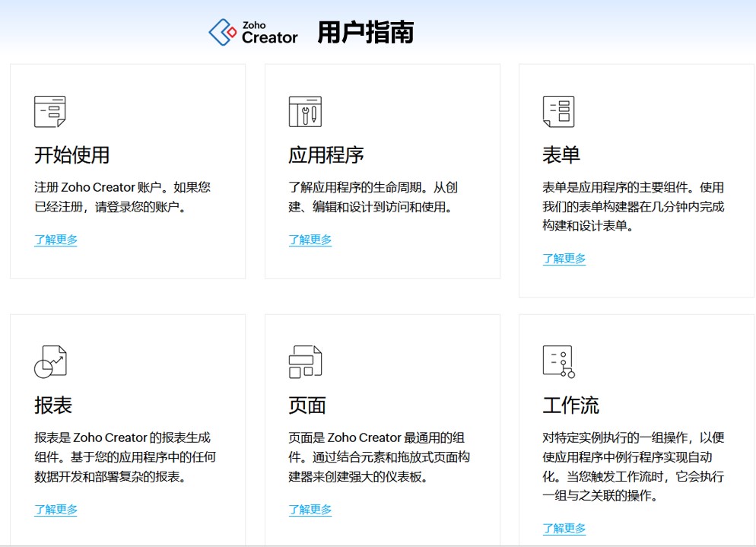Open 了解更多 link under 表单
Viewport: 756px width, 547px height.
564,259
